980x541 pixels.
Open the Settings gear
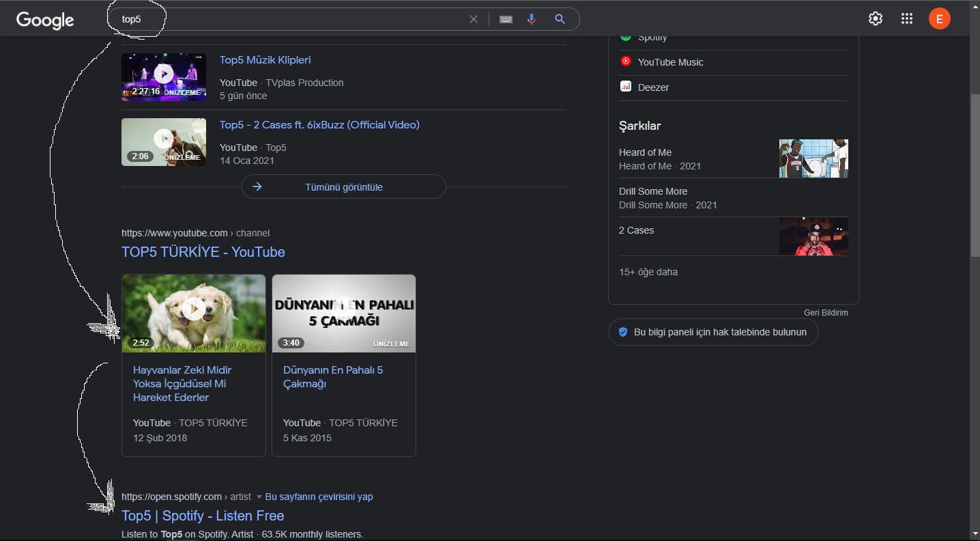point(875,19)
